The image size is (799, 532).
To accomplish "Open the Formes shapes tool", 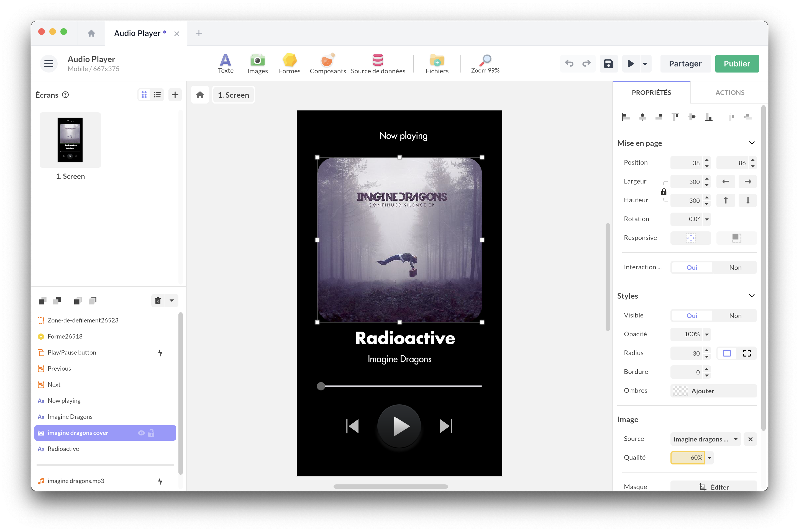I will (289, 63).
